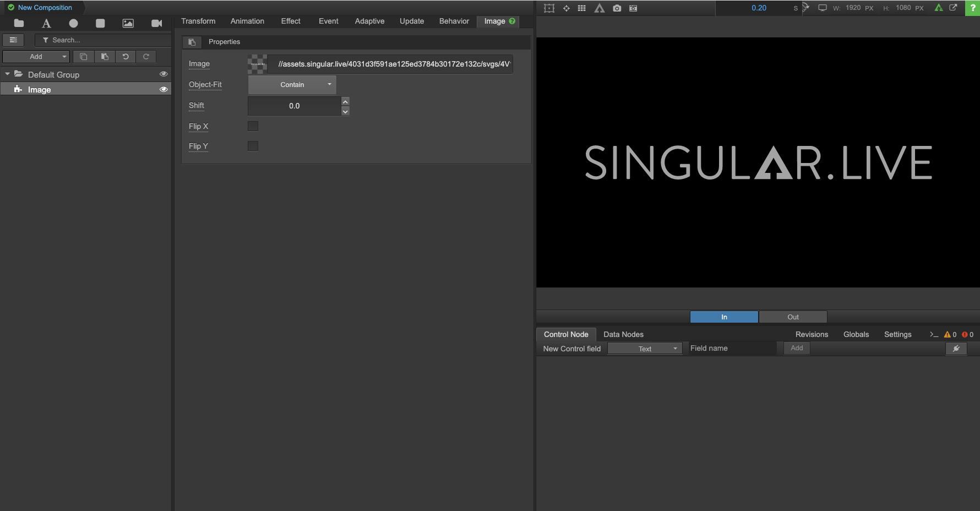Image resolution: width=980 pixels, height=511 pixels.
Task: Click the timeline time value 0.20
Action: 759,8
